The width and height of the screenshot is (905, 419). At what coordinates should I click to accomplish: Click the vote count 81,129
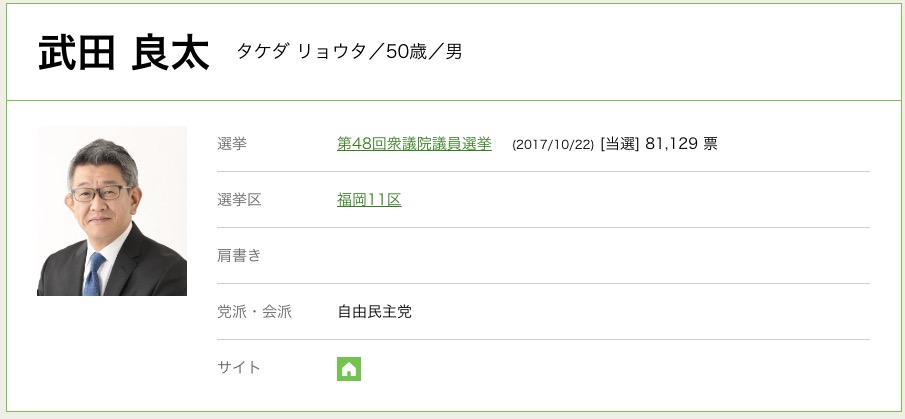[672, 144]
